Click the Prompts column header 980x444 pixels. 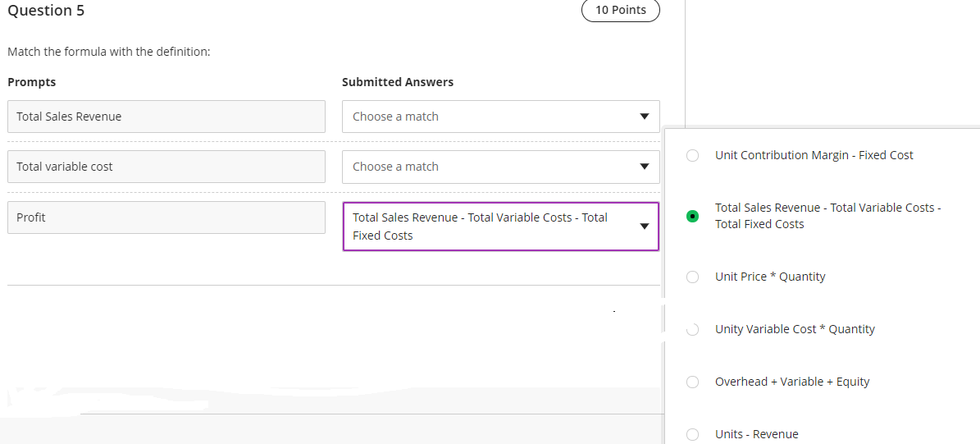tap(31, 82)
